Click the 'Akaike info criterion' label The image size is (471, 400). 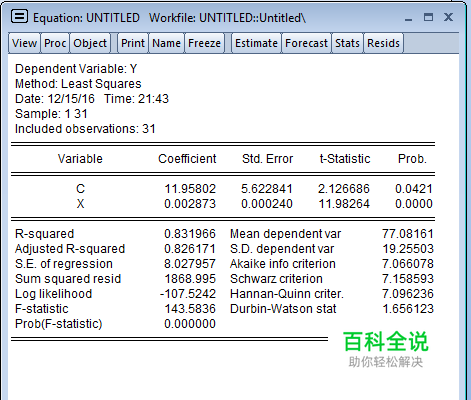tap(283, 264)
